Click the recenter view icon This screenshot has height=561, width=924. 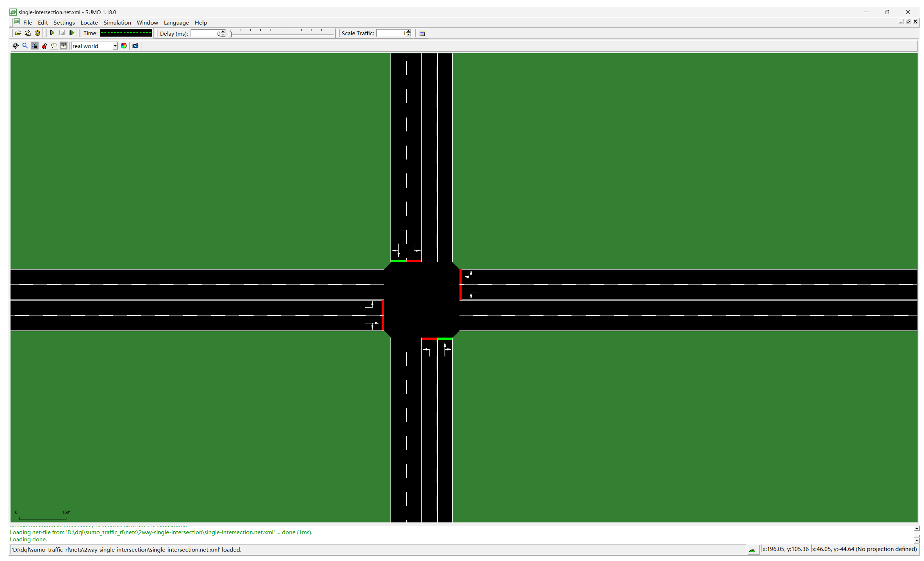(x=15, y=46)
